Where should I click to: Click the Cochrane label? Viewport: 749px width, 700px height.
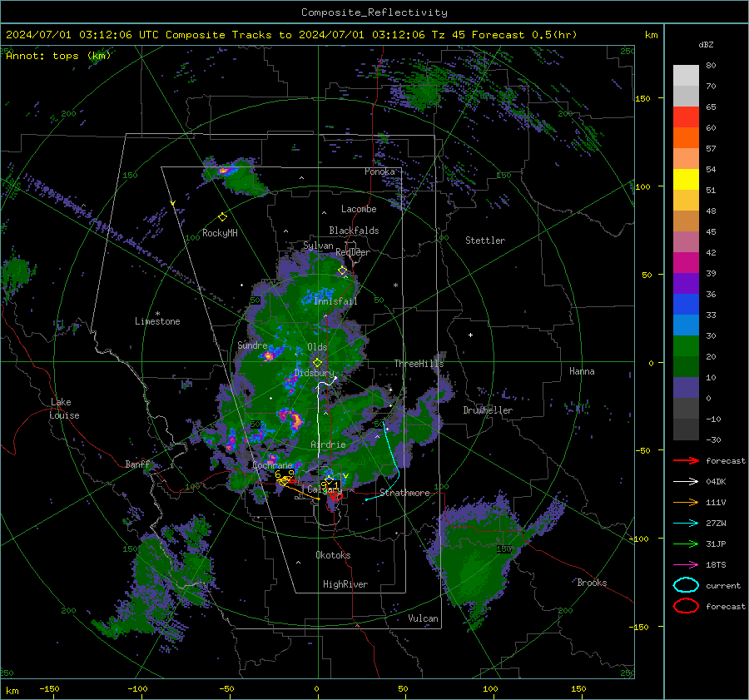coord(272,465)
